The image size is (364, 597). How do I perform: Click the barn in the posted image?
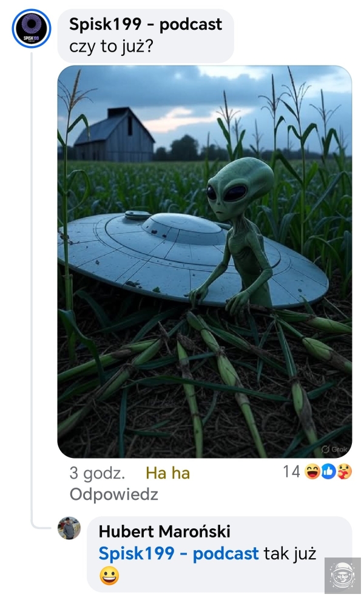pyautogui.click(x=114, y=134)
